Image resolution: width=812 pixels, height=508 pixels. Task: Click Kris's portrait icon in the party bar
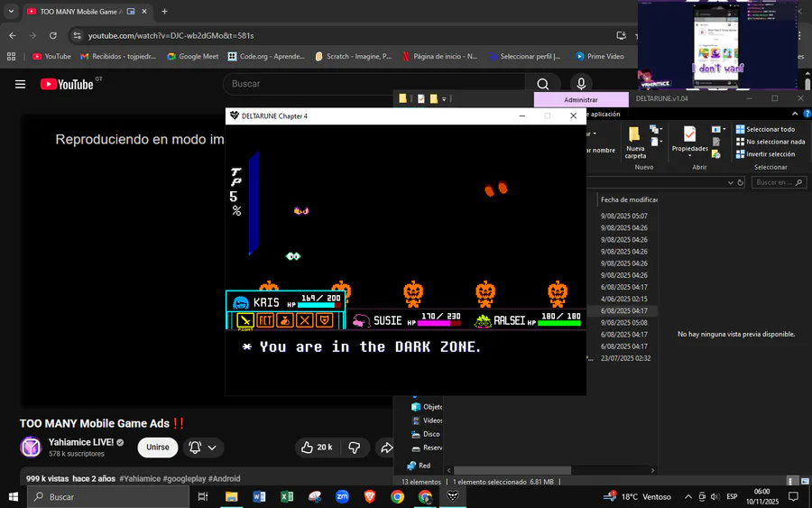click(241, 303)
